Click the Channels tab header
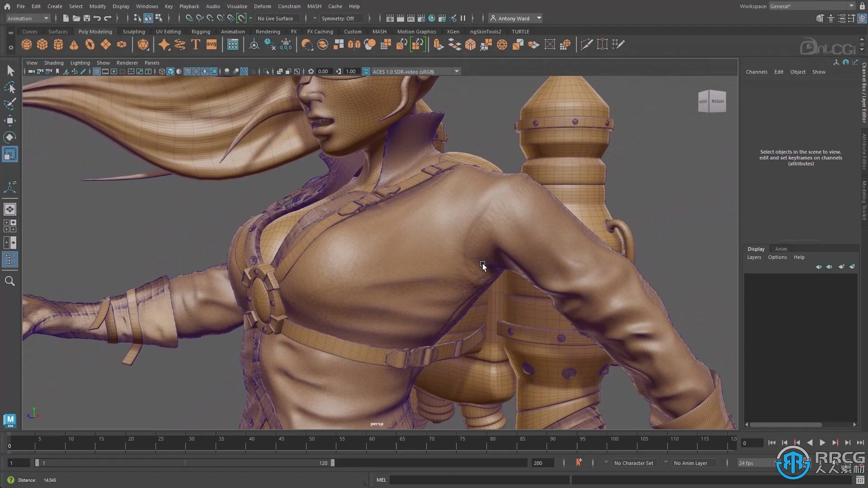The height and width of the screenshot is (488, 868). click(756, 71)
